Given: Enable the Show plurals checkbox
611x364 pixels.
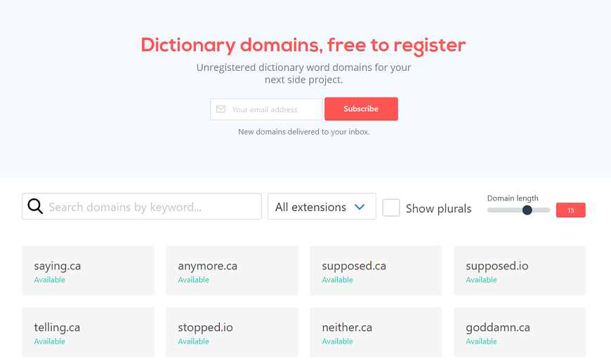Looking at the screenshot, I should [x=391, y=208].
